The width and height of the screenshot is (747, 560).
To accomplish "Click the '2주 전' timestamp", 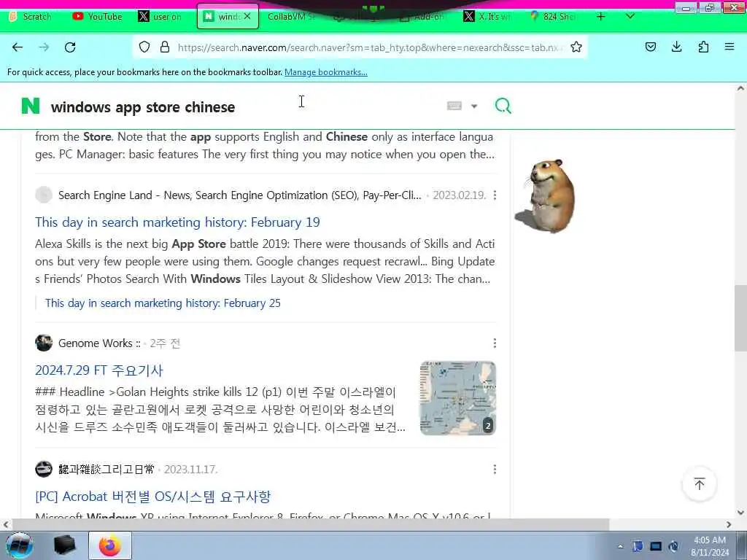I will pyautogui.click(x=166, y=343).
